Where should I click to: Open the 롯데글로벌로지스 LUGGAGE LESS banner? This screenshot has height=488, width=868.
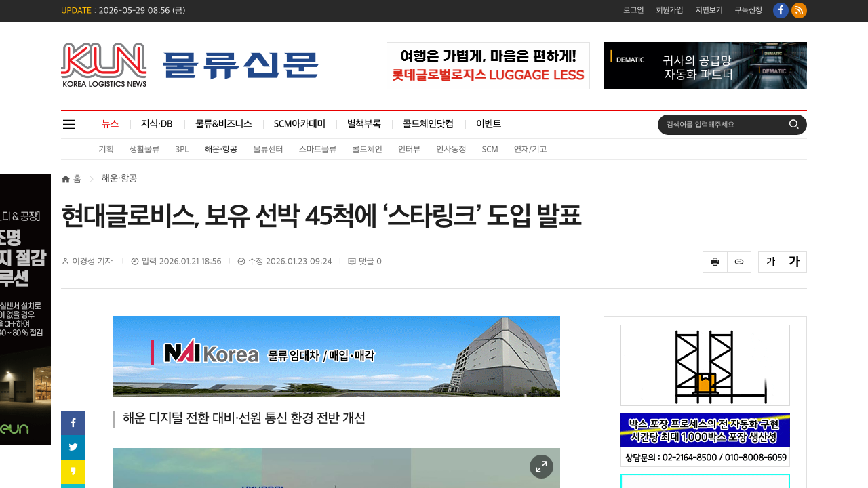point(488,66)
